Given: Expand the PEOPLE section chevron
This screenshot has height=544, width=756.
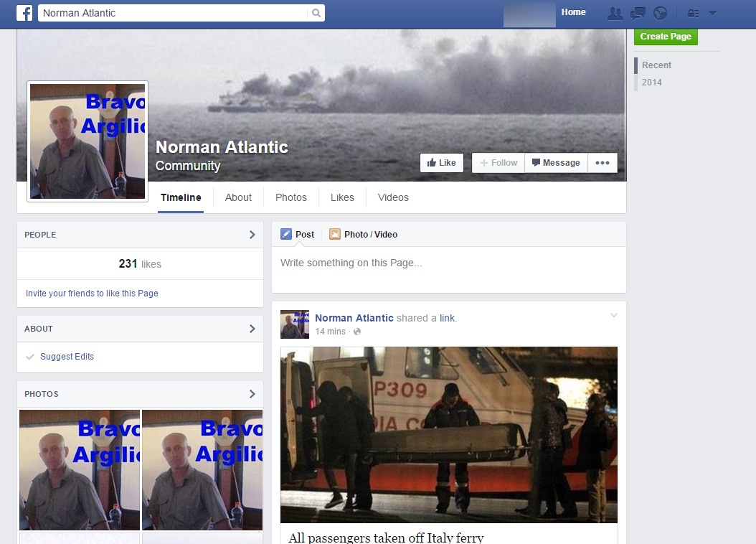Looking at the screenshot, I should click(252, 235).
